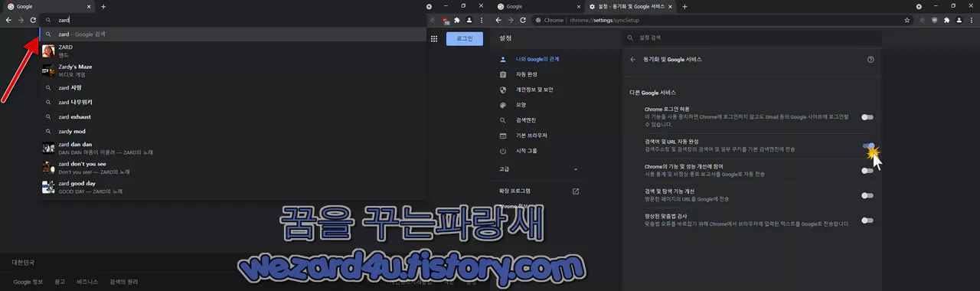980x291 pixels.
Task: Open profile icon in settings window
Action: (959, 20)
